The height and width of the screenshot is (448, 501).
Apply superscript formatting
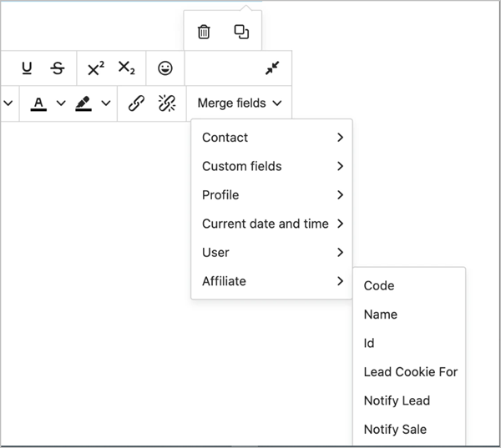pyautogui.click(x=96, y=68)
